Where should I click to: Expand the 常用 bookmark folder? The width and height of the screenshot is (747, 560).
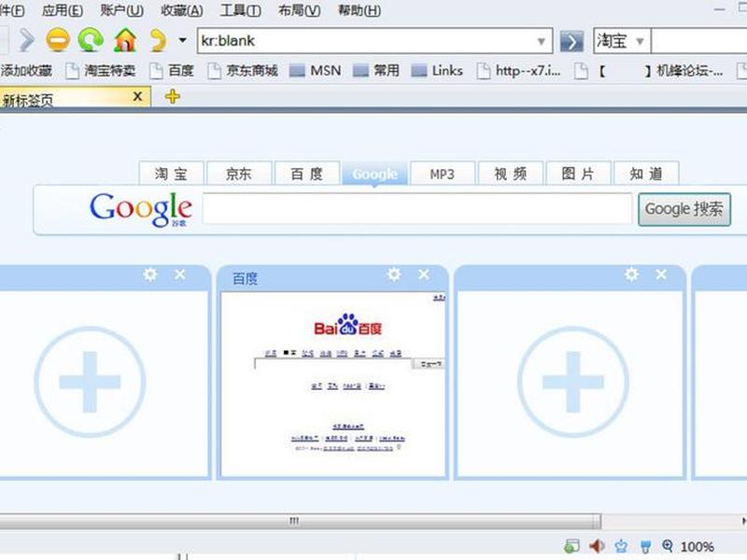pyautogui.click(x=376, y=71)
